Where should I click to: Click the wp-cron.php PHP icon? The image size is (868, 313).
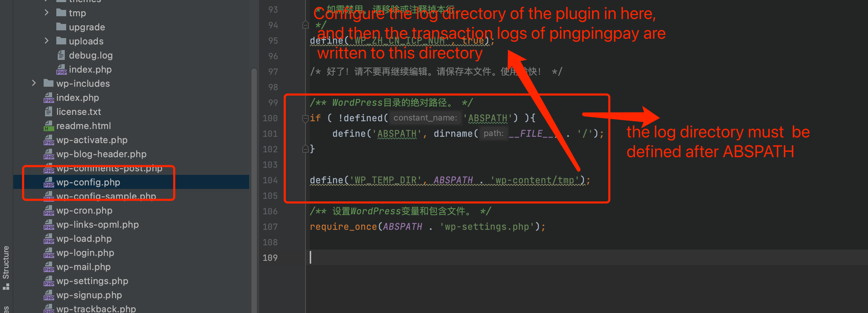pyautogui.click(x=49, y=210)
